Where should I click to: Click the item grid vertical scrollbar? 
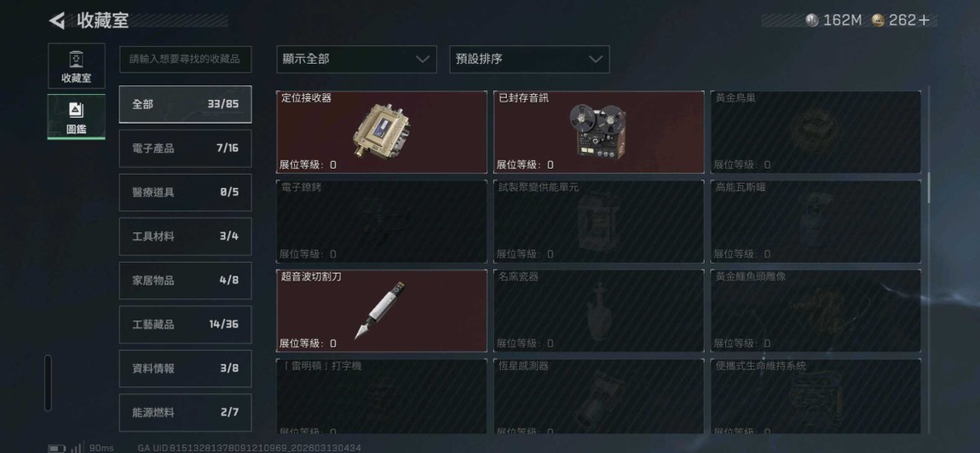point(928,188)
